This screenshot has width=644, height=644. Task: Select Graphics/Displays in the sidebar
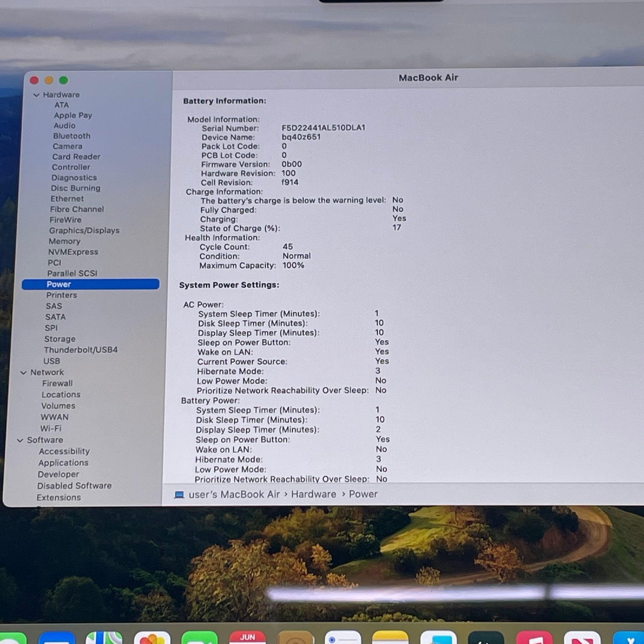pyautogui.click(x=84, y=231)
